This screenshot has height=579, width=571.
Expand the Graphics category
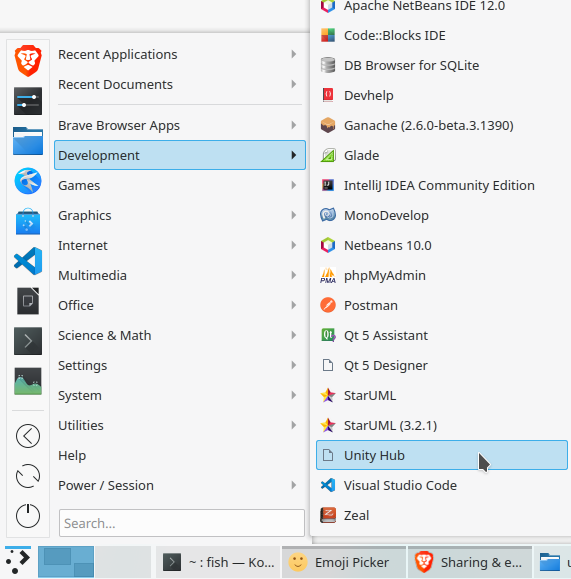tap(180, 215)
